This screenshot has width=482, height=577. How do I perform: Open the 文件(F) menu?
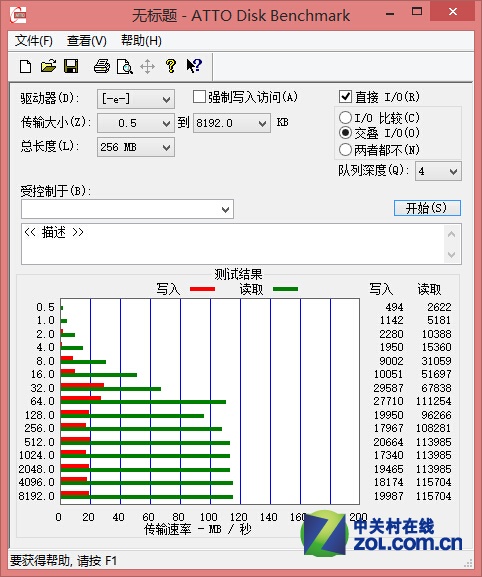click(x=33, y=41)
